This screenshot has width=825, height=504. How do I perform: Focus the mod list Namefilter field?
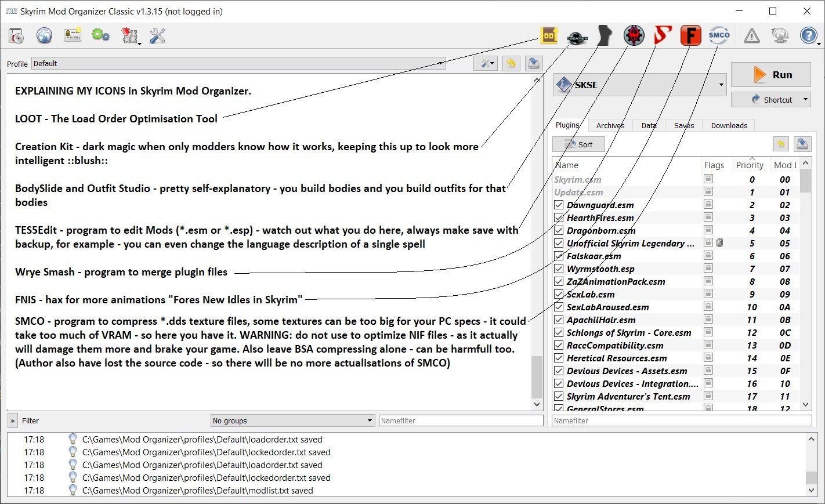461,420
